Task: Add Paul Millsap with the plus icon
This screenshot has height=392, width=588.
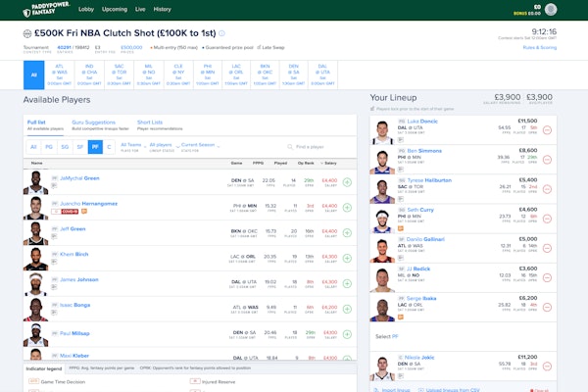Action: click(x=347, y=334)
